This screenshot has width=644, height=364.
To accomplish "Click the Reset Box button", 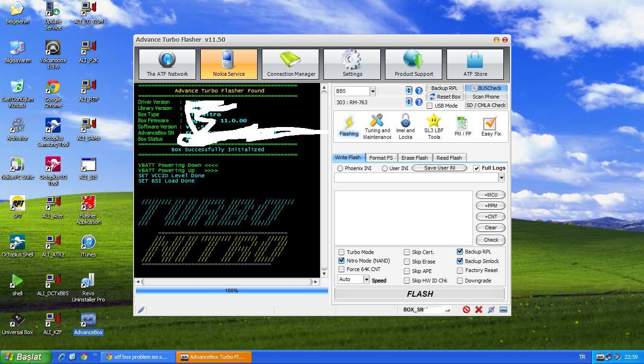I will point(444,97).
